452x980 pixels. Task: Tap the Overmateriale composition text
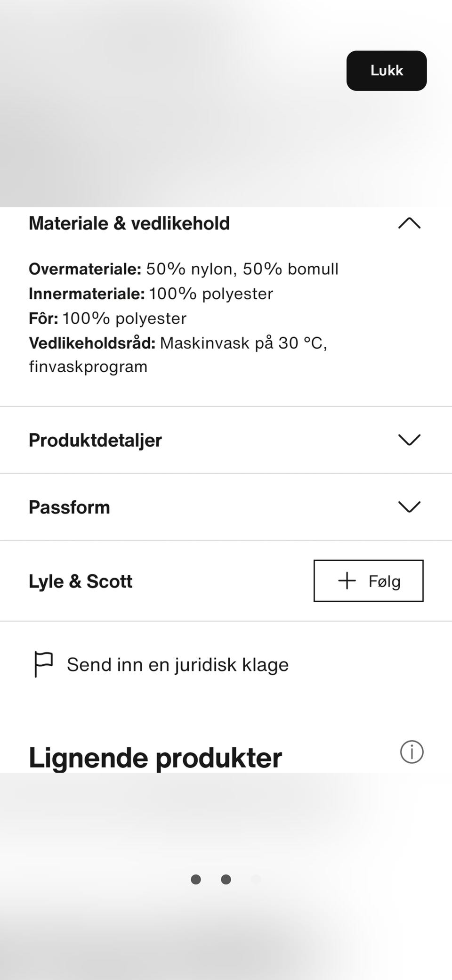point(184,269)
